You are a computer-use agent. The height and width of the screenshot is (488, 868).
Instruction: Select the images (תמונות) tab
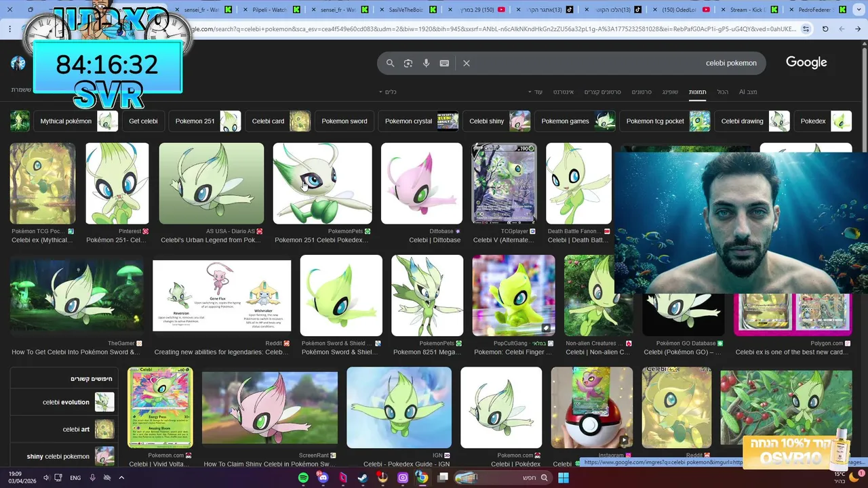697,91
